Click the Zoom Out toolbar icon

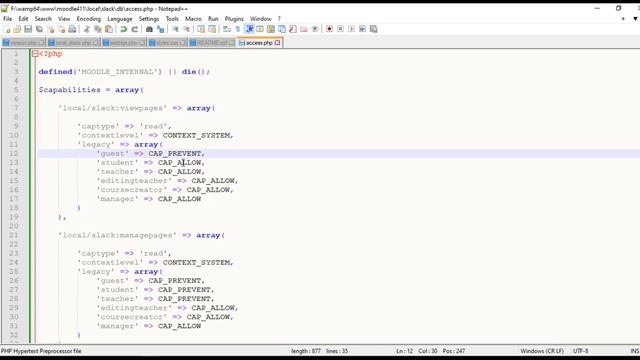coord(187,29)
